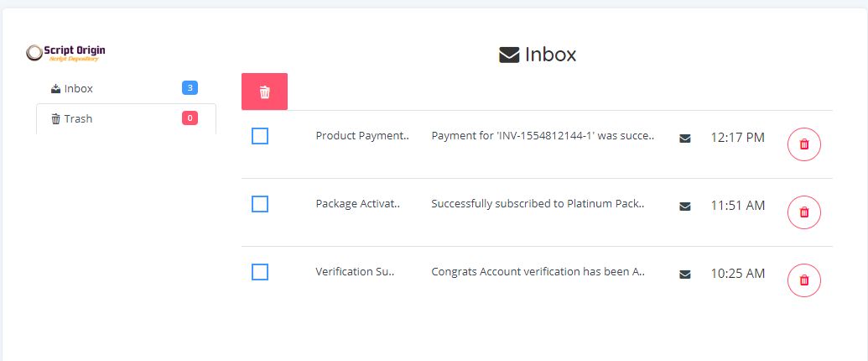Open 'Successfully subscribed to Platinum Pack' message
868x361 pixels.
[537, 204]
